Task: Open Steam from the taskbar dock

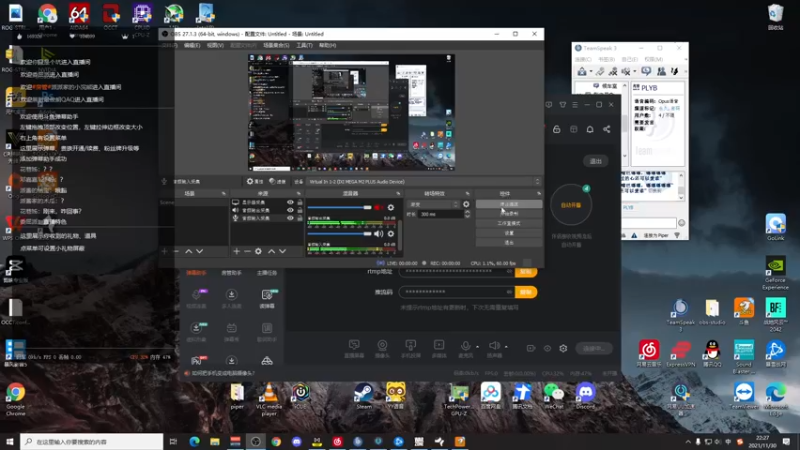Action: click(x=364, y=396)
